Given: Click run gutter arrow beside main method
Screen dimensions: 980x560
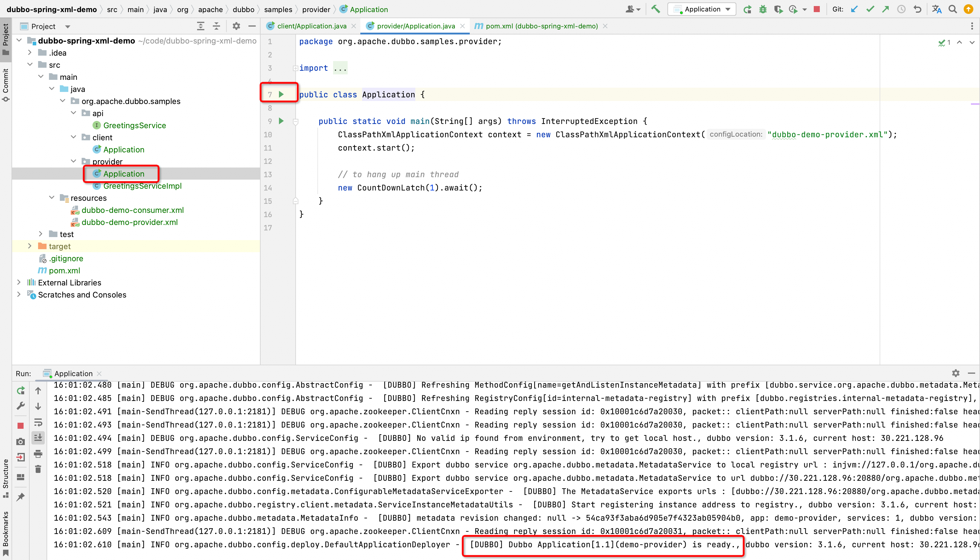Looking at the screenshot, I should tap(281, 121).
